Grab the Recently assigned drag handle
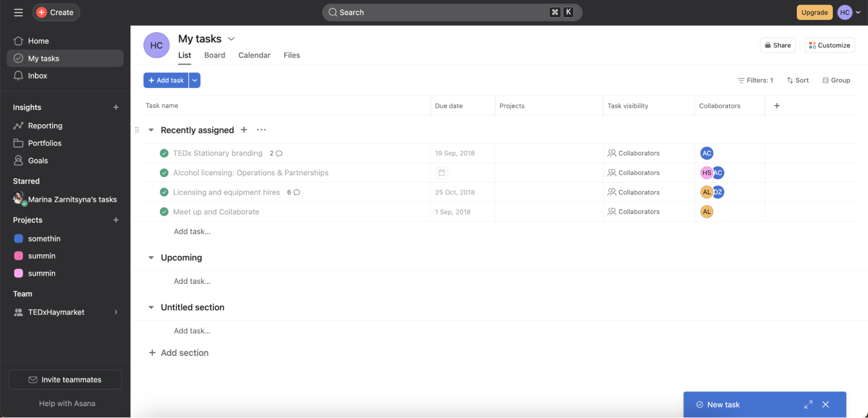This screenshot has width=868, height=418. point(137,130)
